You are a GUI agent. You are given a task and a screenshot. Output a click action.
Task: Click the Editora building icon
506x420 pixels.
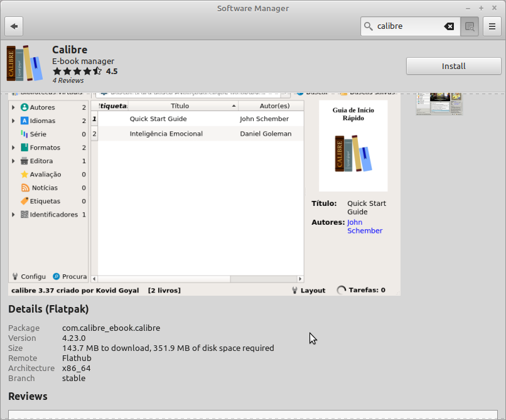click(x=24, y=161)
